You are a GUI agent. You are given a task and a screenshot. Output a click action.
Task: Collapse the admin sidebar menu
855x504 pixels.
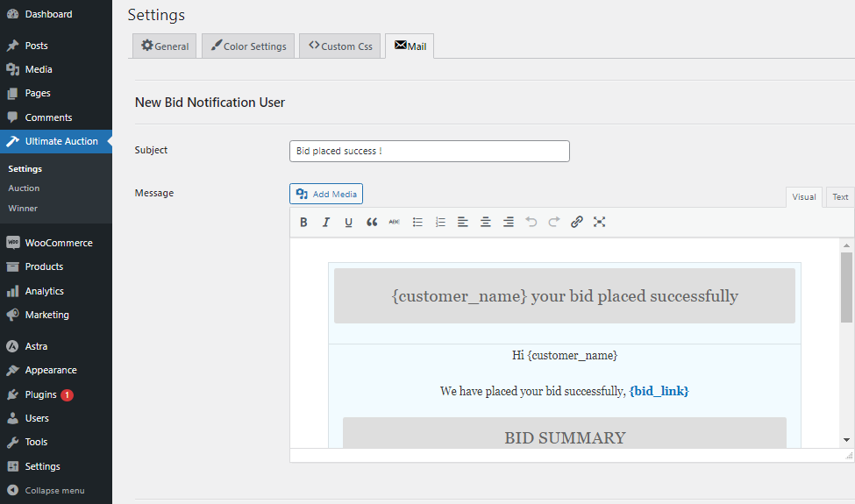(56, 490)
